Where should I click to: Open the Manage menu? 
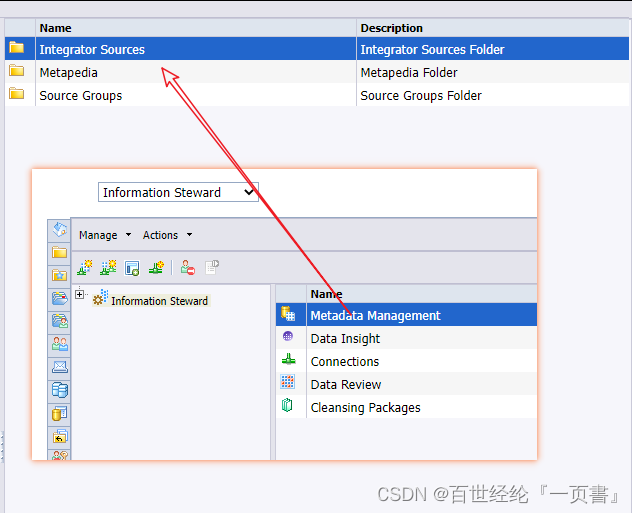click(x=98, y=235)
